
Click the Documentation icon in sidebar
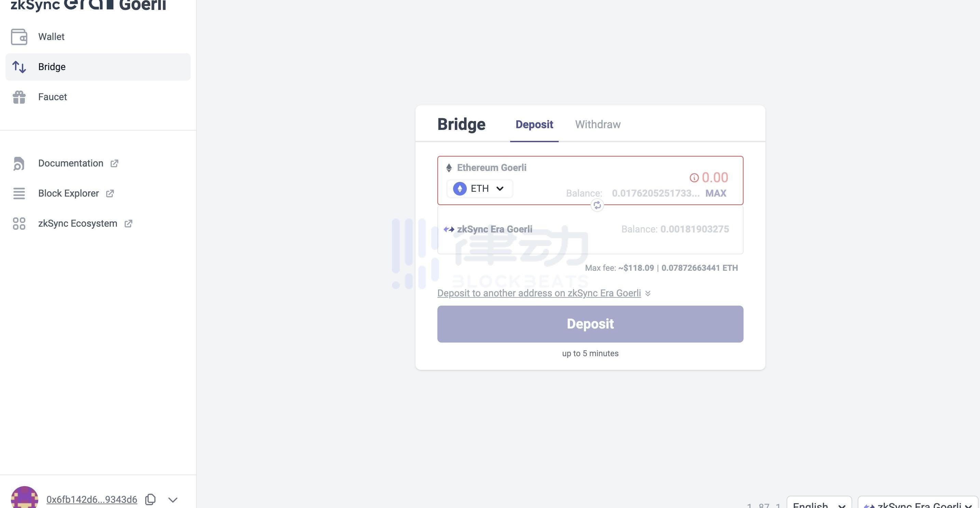pos(19,164)
